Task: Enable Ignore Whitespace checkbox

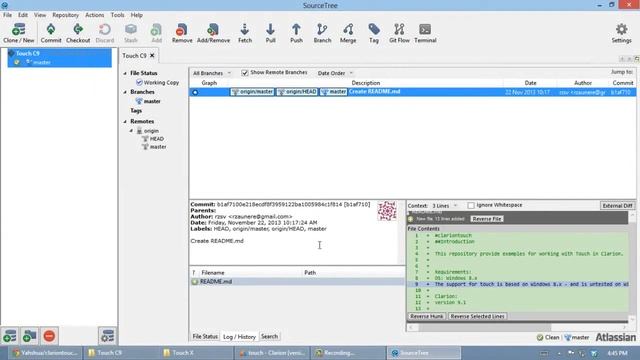Action: (471, 205)
